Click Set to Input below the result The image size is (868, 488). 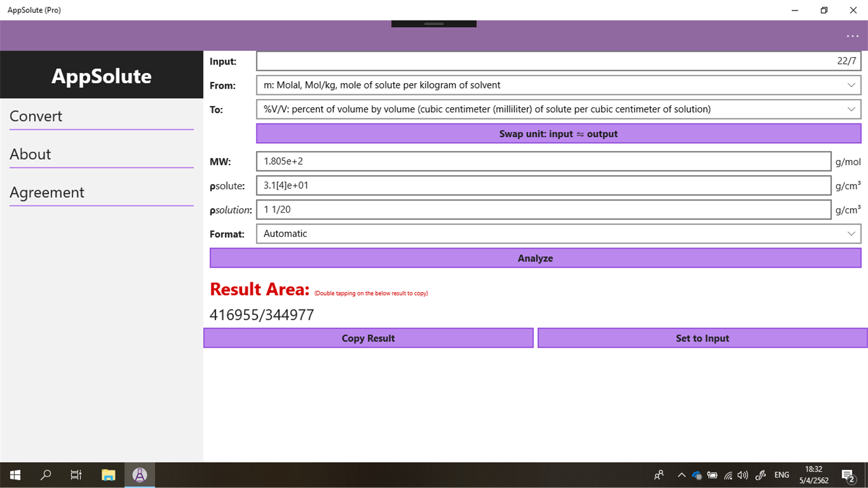coord(702,338)
